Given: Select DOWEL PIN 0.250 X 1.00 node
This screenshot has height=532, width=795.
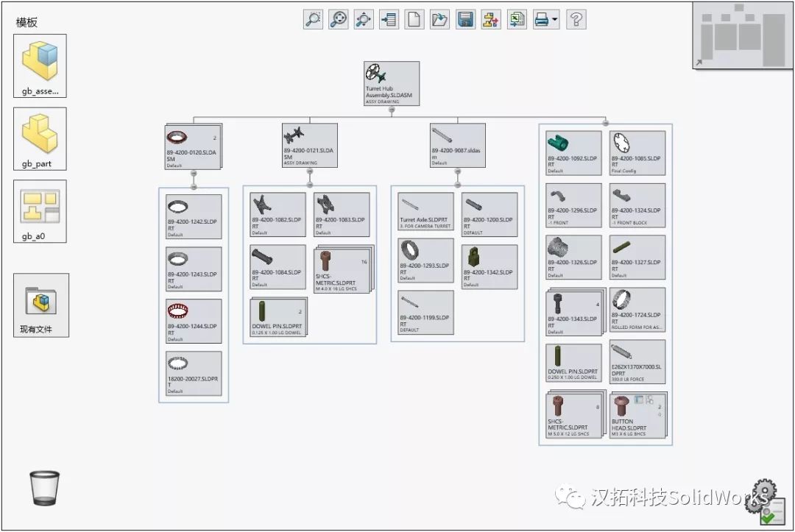Looking at the screenshot, I should point(574,362).
